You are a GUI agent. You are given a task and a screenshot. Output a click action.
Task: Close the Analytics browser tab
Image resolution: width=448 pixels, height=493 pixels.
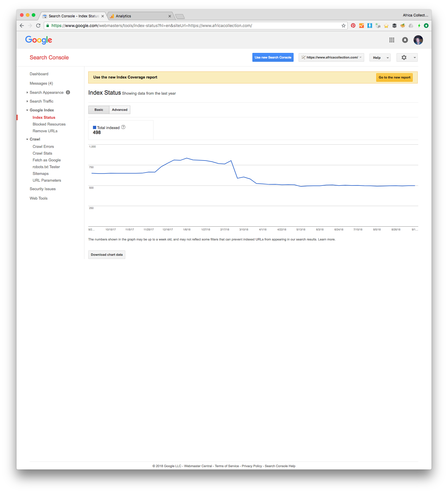click(x=170, y=16)
